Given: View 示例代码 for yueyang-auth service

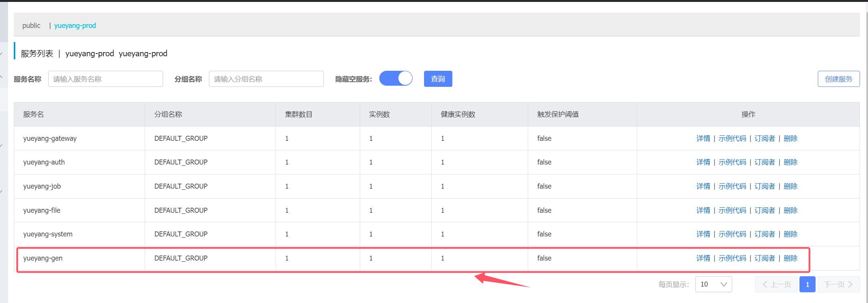Looking at the screenshot, I should [x=732, y=162].
